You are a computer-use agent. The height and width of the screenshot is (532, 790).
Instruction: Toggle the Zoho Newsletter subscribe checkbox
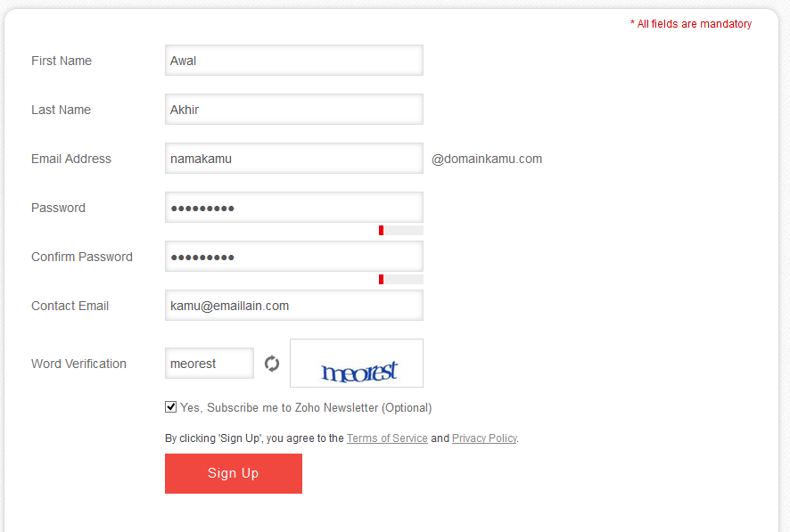(x=171, y=406)
